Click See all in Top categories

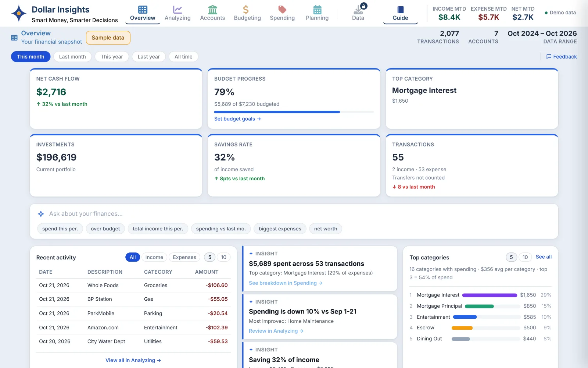coord(544,257)
